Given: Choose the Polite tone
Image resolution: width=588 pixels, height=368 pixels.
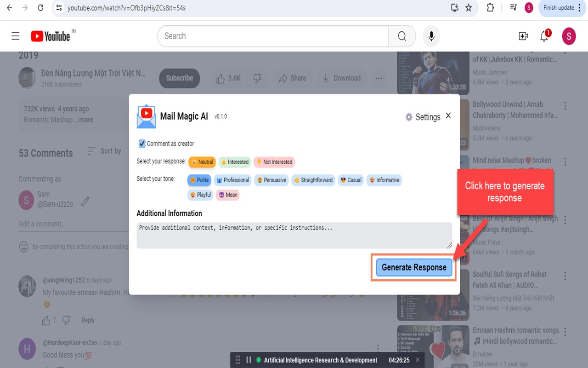Looking at the screenshot, I should (x=199, y=180).
